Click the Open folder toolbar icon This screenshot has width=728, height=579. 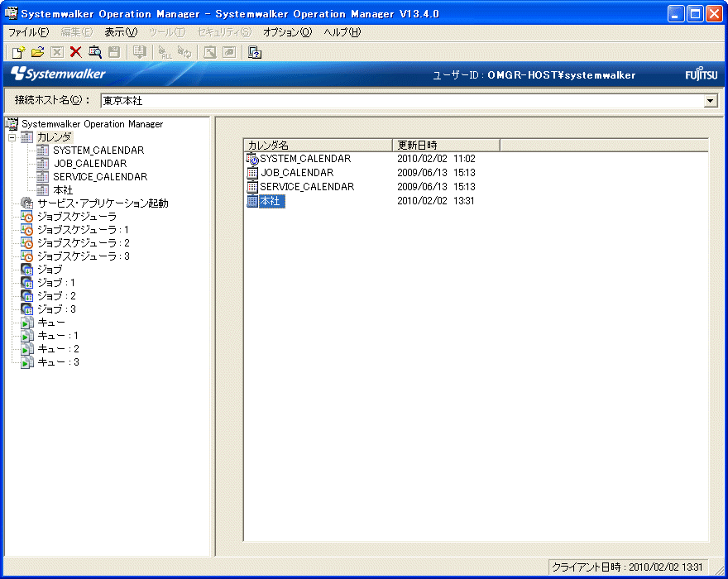(37, 52)
